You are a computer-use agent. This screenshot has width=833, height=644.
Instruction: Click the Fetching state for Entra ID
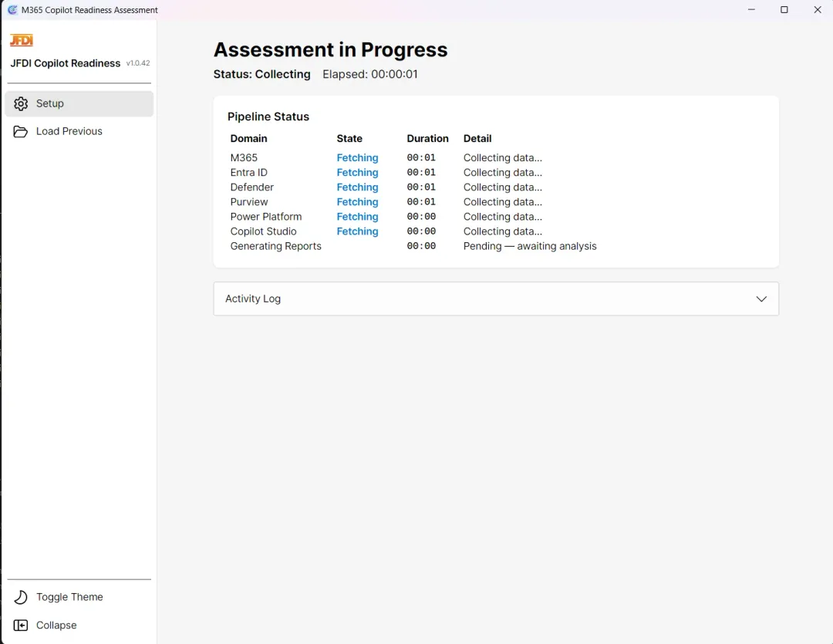pos(358,173)
